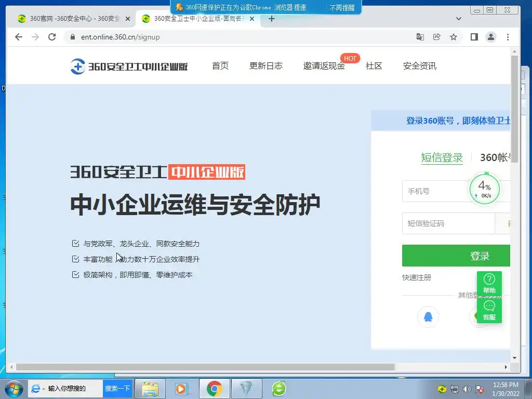Click the flag tray icon
Viewport: 532px width, 399px height.
coord(480,389)
